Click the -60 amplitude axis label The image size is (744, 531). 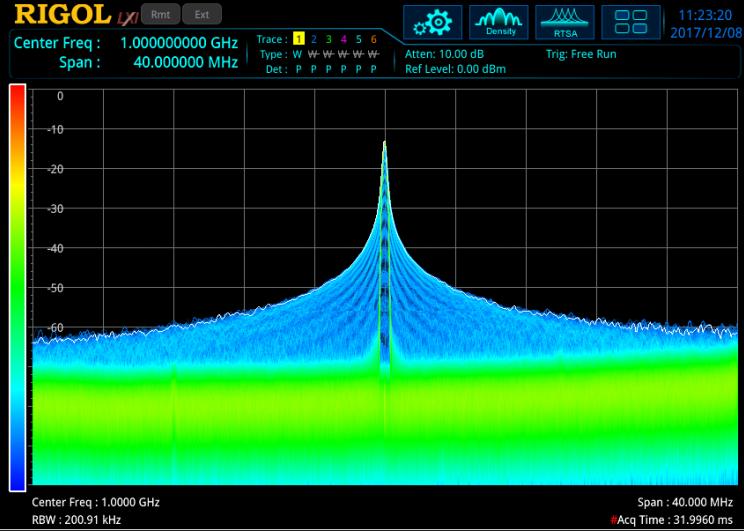coord(55,327)
